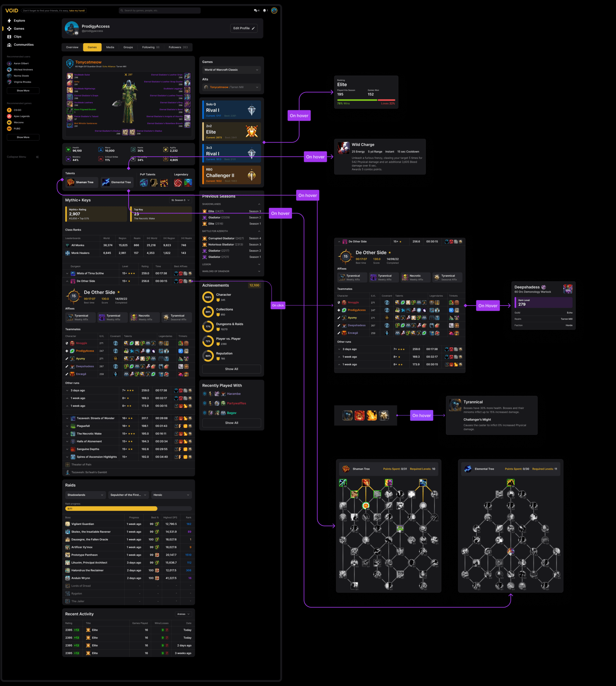Viewport: 616px width, 686px height.
Task: Switch to the Overview profile tab
Action: coord(72,47)
